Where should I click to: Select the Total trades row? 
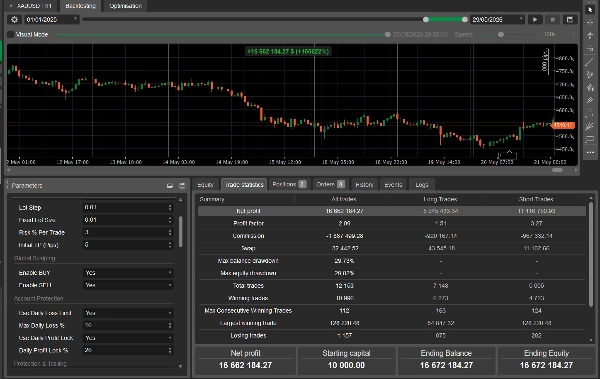392,286
